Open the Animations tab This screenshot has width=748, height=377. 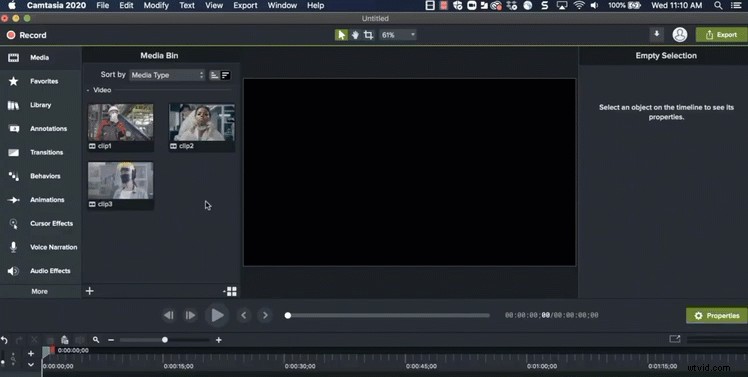tap(41, 200)
